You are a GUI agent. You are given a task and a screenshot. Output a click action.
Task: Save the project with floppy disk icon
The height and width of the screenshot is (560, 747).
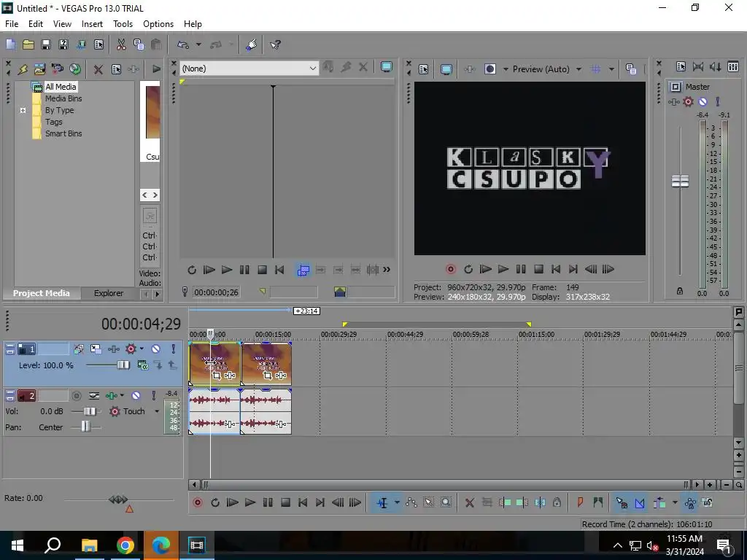pos(46,44)
